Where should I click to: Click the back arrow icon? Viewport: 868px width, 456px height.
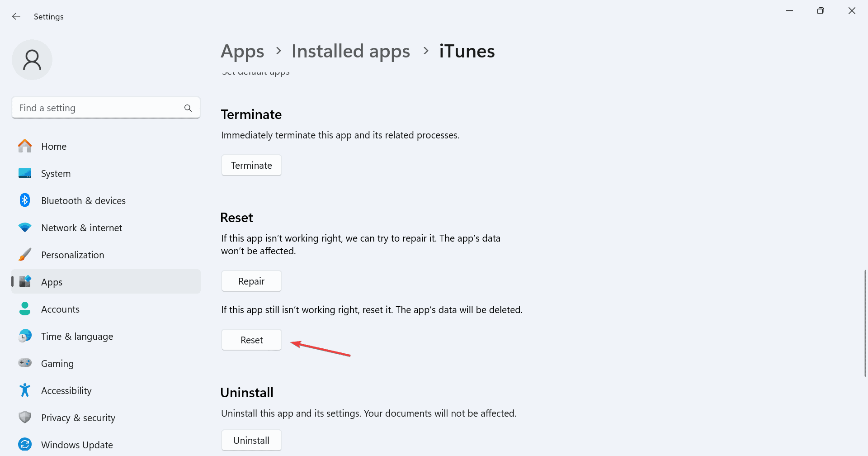click(x=16, y=16)
